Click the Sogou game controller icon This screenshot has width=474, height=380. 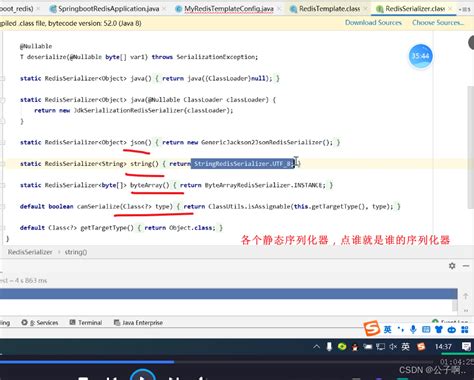(452, 330)
